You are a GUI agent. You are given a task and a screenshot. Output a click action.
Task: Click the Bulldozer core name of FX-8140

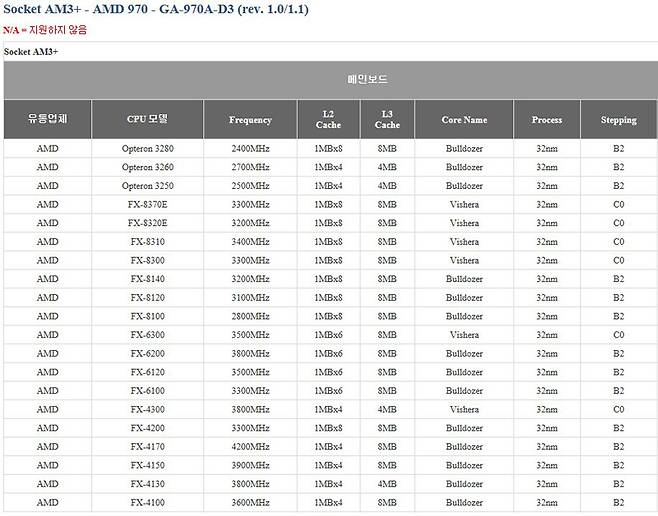[464, 279]
